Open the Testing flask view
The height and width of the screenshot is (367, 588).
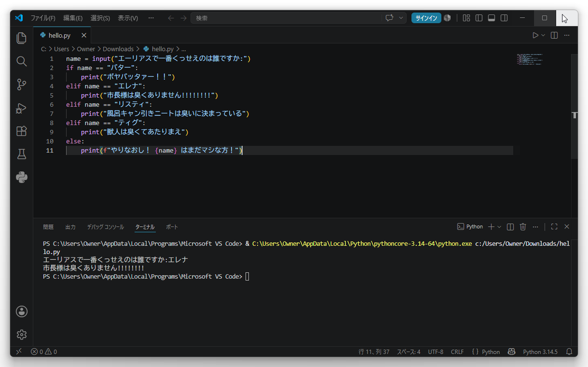pyautogui.click(x=22, y=154)
